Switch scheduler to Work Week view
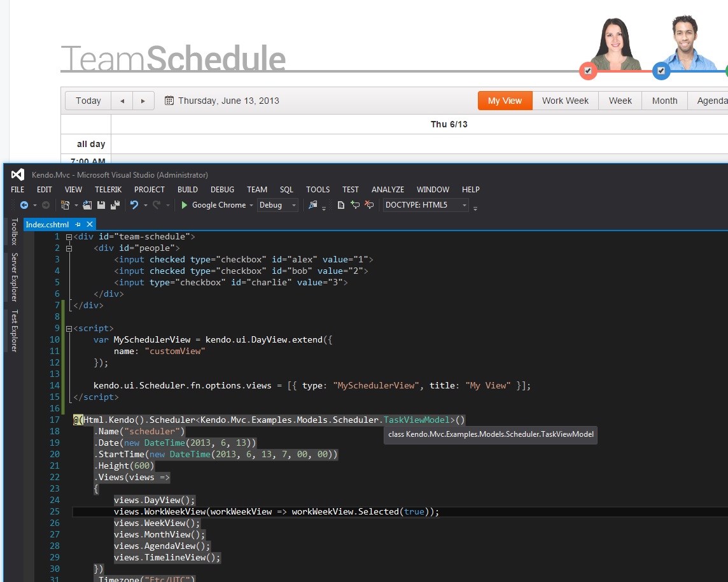Image resolution: width=728 pixels, height=582 pixels. [565, 101]
